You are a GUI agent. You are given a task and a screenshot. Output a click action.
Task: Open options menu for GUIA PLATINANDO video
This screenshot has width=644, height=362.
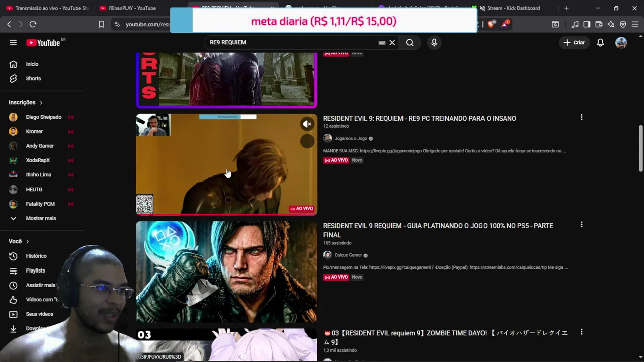click(x=581, y=225)
